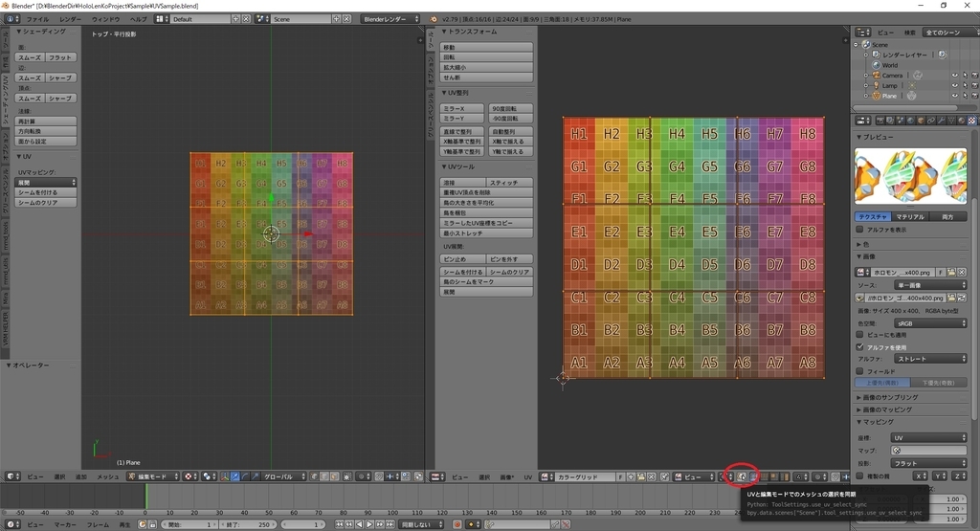Click the constraints chain properties icon
This screenshot has height=531, width=980.
[931, 121]
